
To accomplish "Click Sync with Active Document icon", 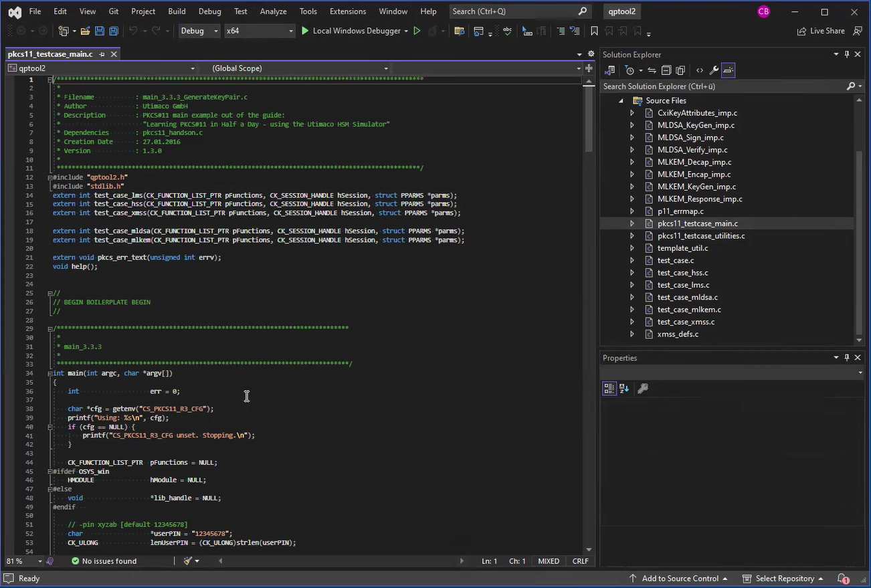I will pos(652,70).
